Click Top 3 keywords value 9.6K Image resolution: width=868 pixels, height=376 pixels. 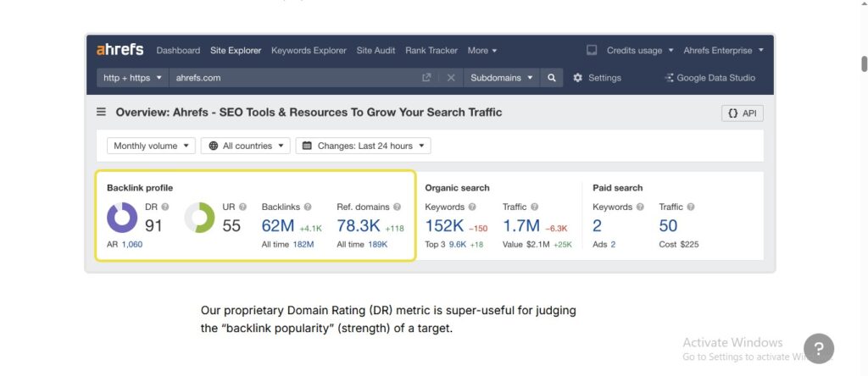[x=457, y=244]
